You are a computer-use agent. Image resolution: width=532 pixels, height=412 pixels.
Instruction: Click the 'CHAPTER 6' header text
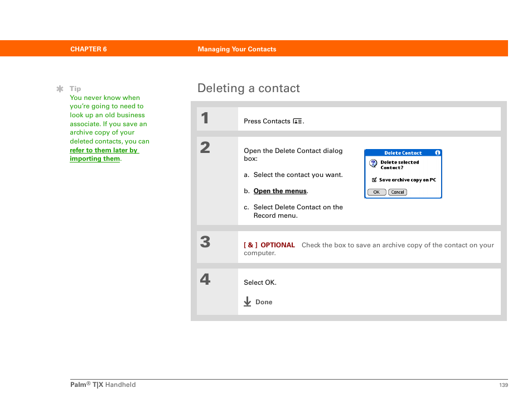(89, 49)
